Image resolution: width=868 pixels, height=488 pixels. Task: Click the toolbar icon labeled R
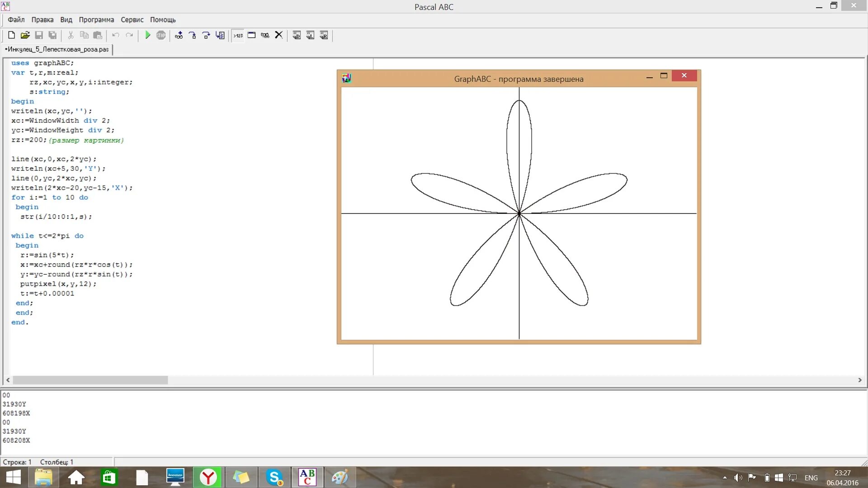[x=324, y=35]
